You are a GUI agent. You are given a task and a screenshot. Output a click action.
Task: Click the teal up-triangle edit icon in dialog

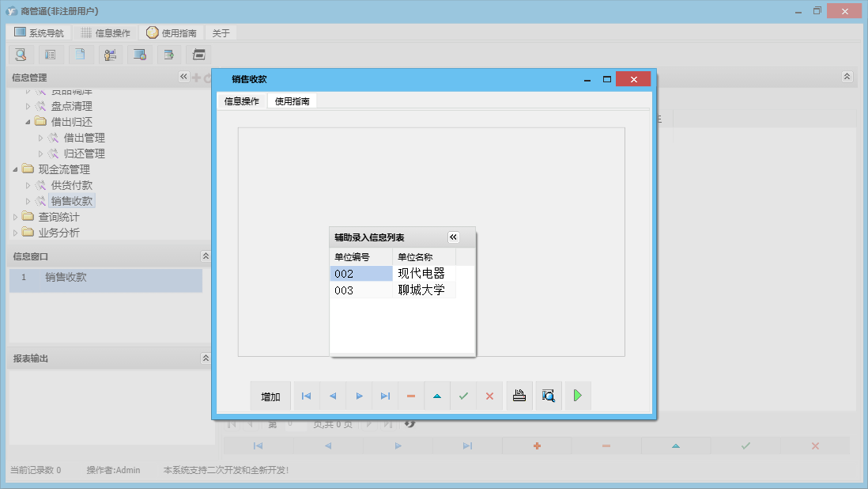(x=437, y=396)
